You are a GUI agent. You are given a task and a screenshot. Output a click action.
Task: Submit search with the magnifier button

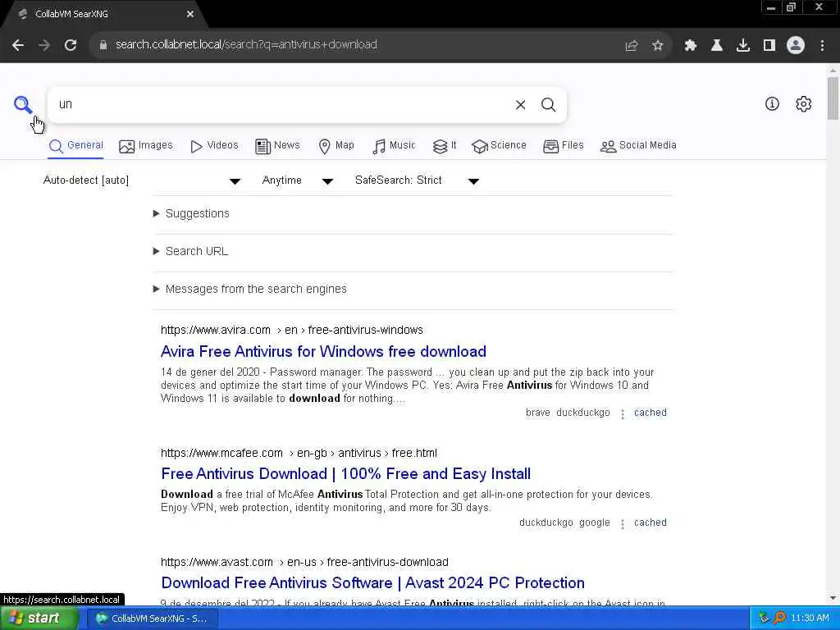click(548, 104)
